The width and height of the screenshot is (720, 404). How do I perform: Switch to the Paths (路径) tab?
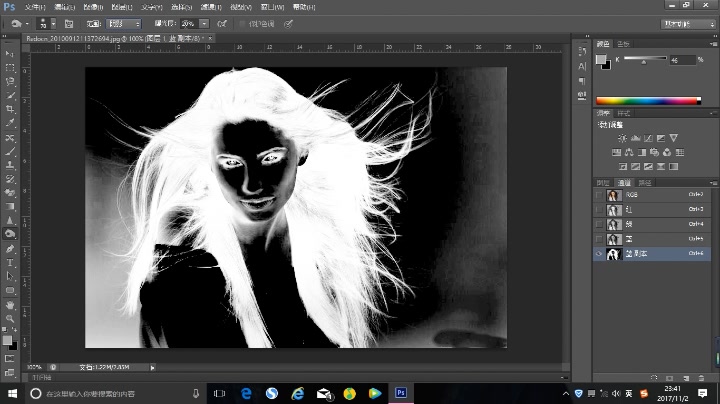(x=645, y=183)
